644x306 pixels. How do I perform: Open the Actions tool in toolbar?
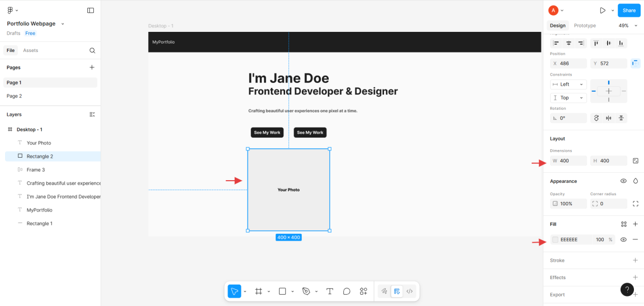363,291
